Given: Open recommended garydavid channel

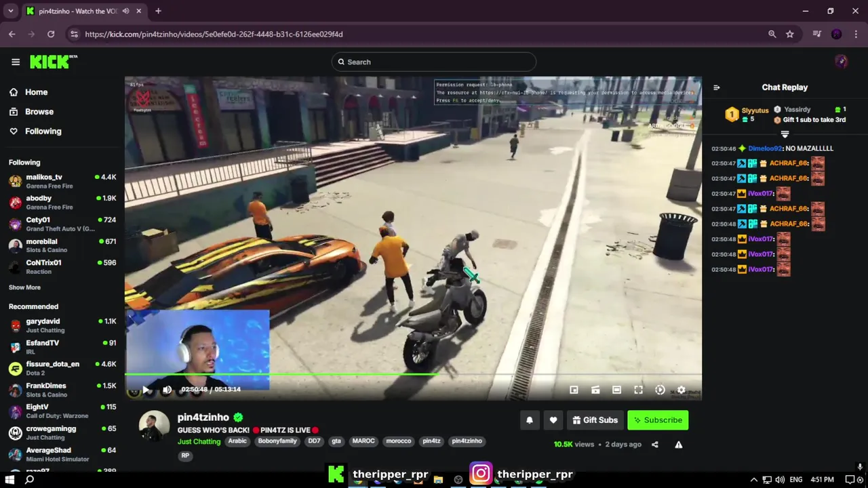Looking at the screenshot, I should 62,325.
